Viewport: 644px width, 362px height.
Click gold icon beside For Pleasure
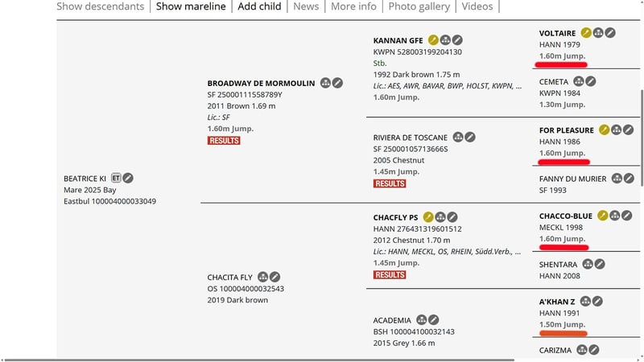[x=604, y=130]
